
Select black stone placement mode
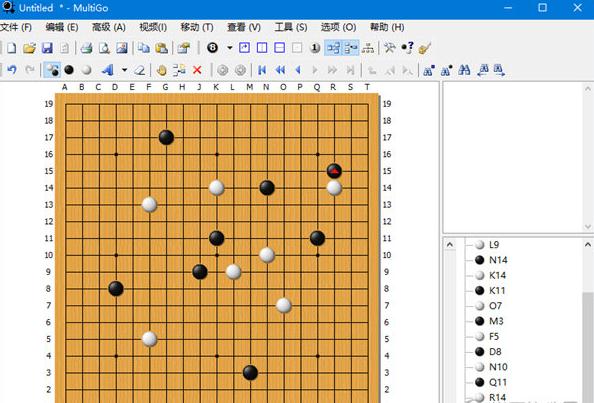(x=69, y=70)
